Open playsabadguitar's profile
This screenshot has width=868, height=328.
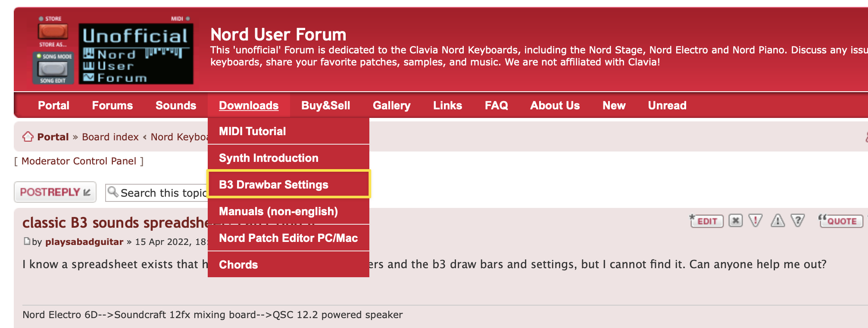click(84, 241)
